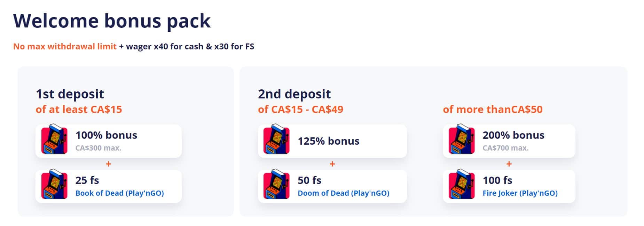Click the No max withdrawal limit text

pos(65,47)
